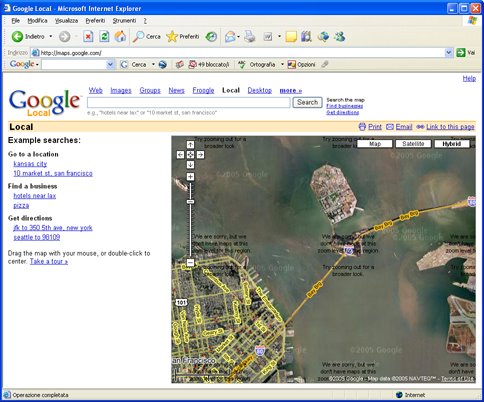The height and width of the screenshot is (402, 484).
Task: Expand the Mail icon dropdown arrow
Action: click(x=238, y=37)
